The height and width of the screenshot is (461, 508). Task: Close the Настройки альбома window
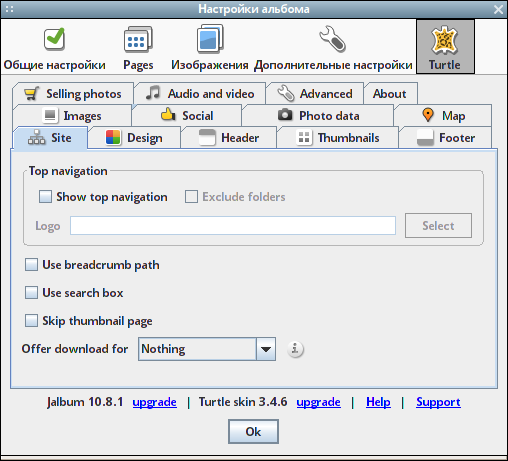(x=499, y=9)
